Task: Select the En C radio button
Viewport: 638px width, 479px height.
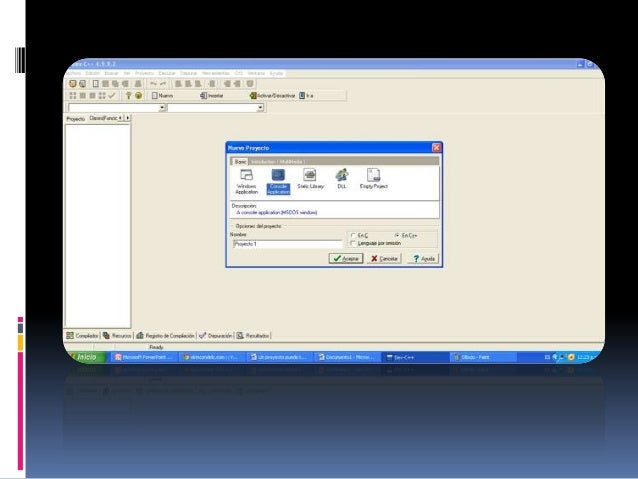Action: (353, 236)
